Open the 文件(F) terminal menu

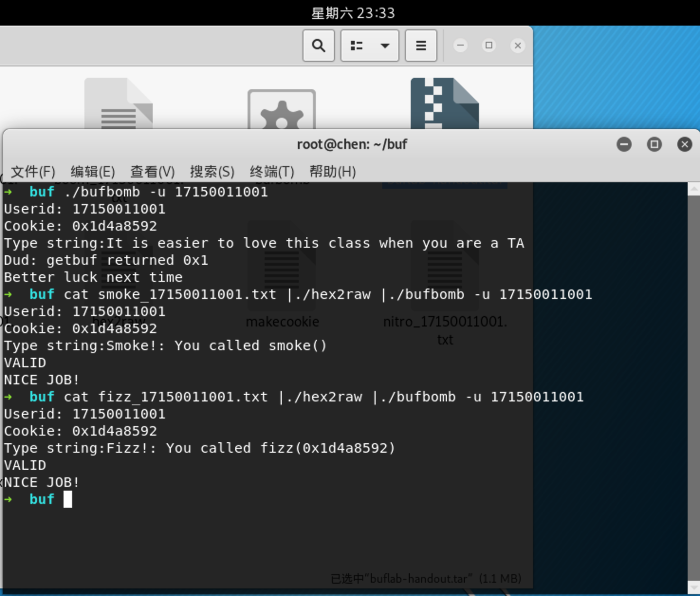tap(33, 171)
